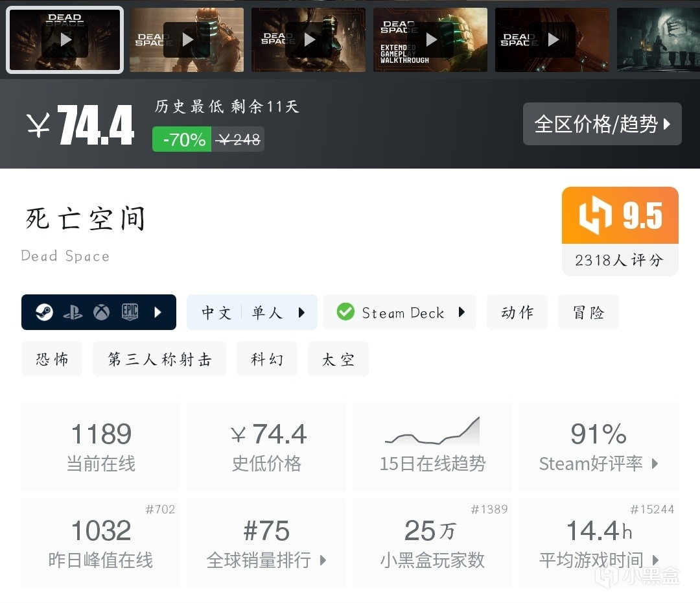The height and width of the screenshot is (603, 700).
Task: Open 全区价格/趋势 price trend button
Action: coord(602,124)
